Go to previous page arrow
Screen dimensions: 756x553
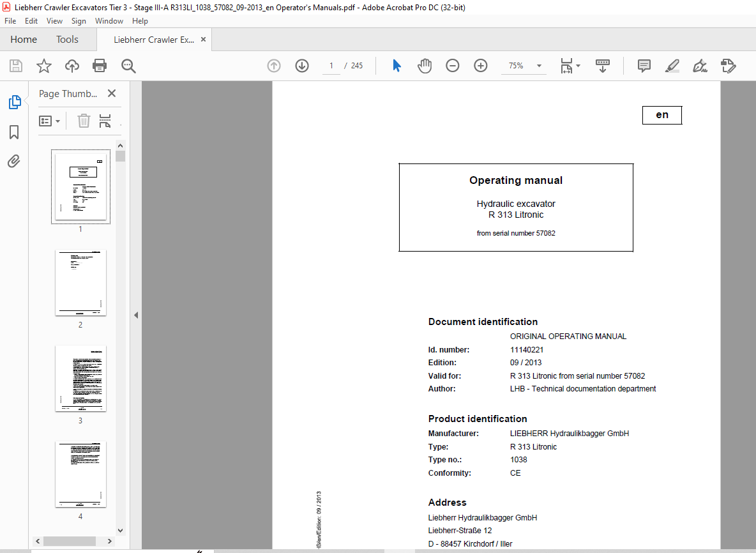(274, 66)
